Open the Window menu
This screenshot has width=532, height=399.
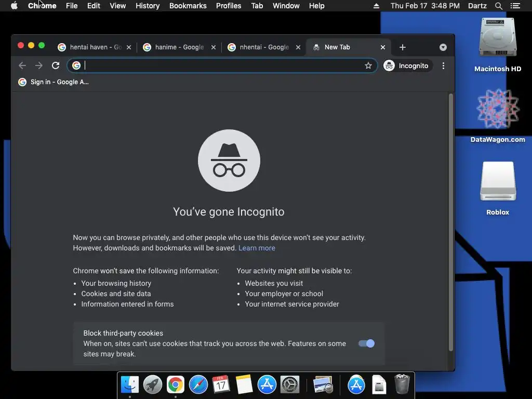(286, 6)
